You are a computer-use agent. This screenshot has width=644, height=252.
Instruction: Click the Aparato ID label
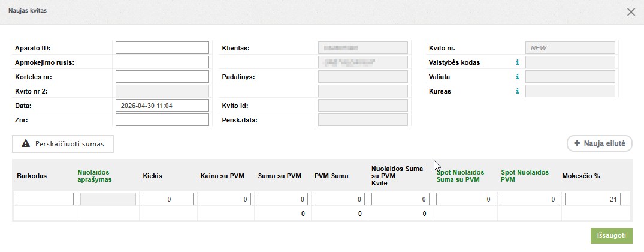(32, 48)
